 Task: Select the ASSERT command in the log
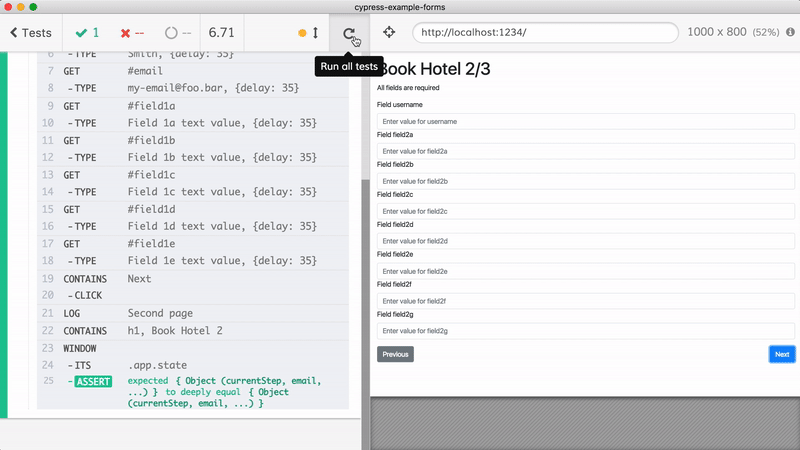93,381
